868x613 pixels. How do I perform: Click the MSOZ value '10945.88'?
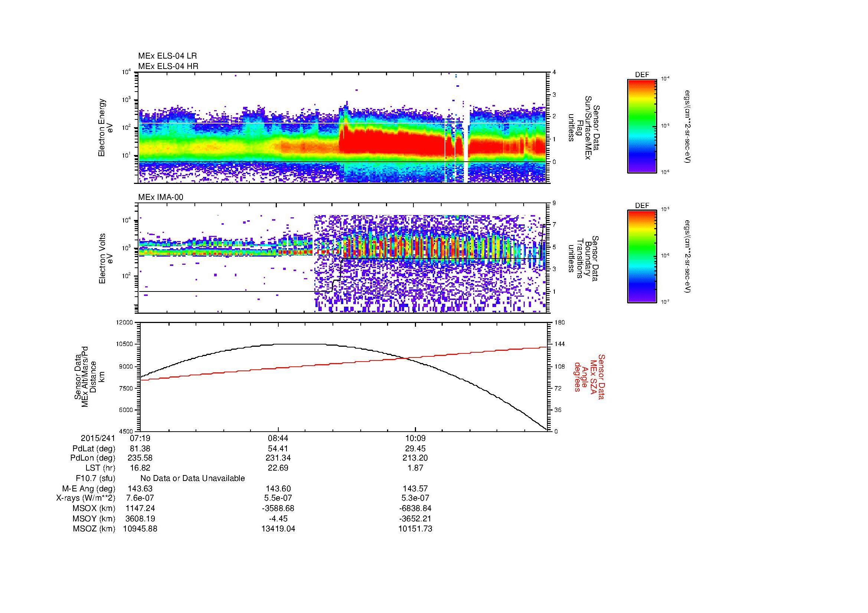(140, 529)
